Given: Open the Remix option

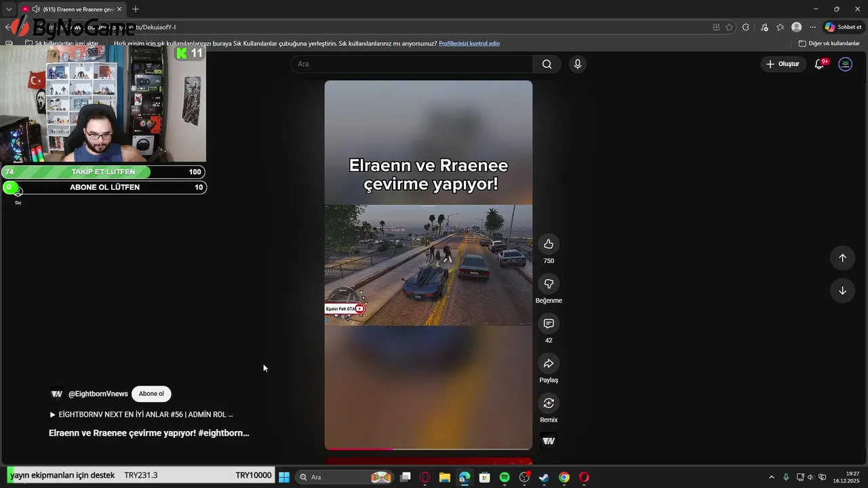Looking at the screenshot, I should click(549, 403).
